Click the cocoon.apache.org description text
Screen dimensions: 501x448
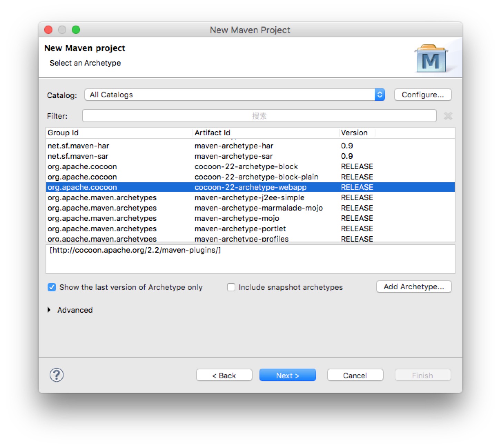pos(135,250)
